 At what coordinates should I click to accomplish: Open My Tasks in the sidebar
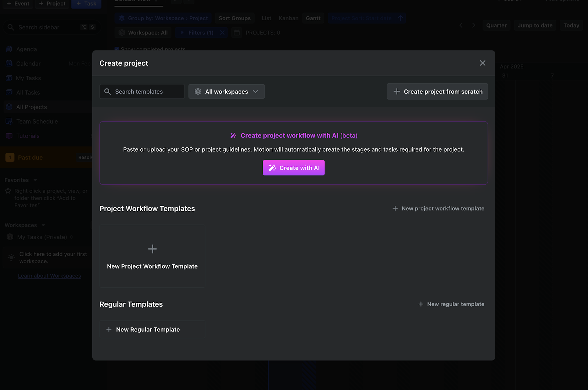point(28,78)
